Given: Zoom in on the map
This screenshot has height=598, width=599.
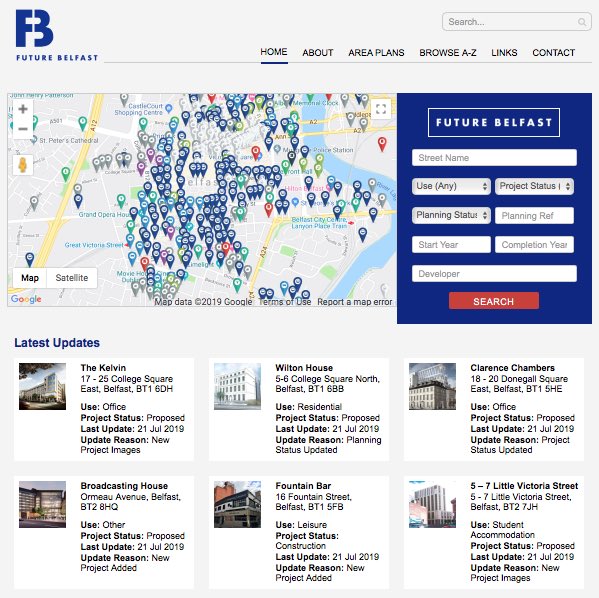Looking at the screenshot, I should 23,109.
